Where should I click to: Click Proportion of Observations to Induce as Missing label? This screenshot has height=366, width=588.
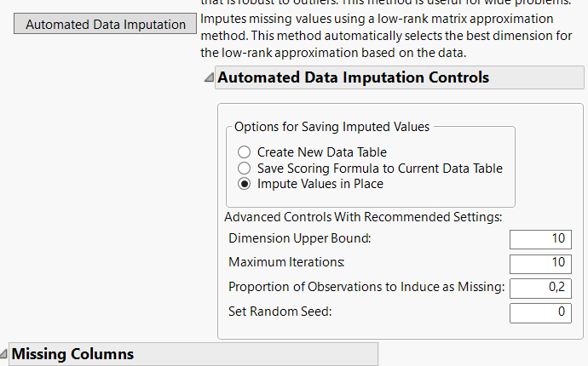366,288
